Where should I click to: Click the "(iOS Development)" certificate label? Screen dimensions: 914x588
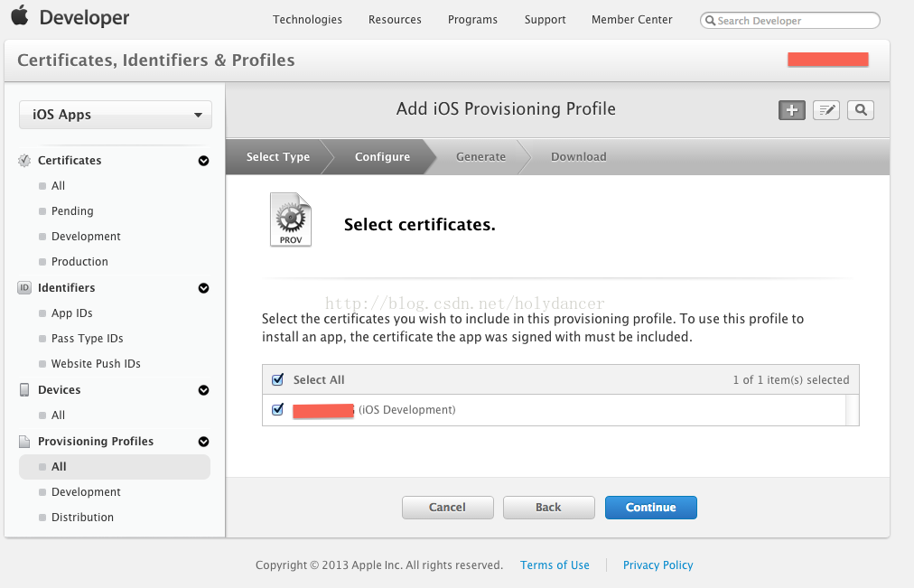[x=406, y=410]
